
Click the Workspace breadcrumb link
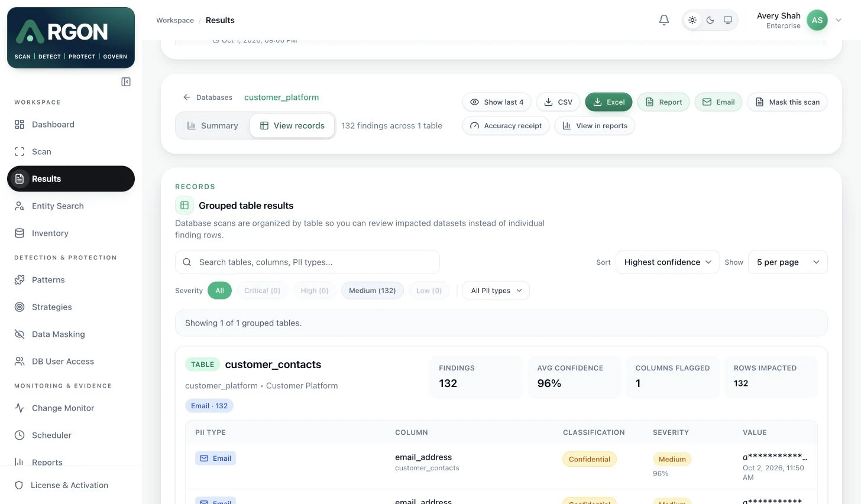coord(175,20)
